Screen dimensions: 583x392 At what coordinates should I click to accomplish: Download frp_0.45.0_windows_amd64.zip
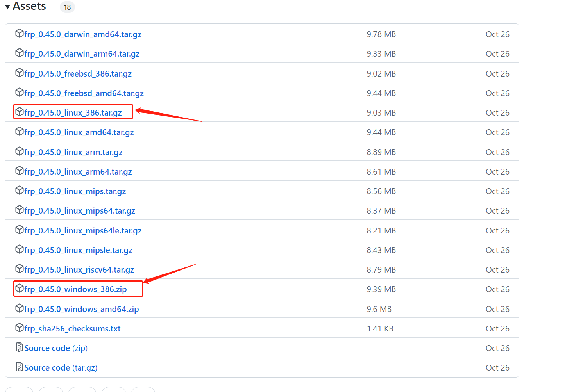coord(82,309)
